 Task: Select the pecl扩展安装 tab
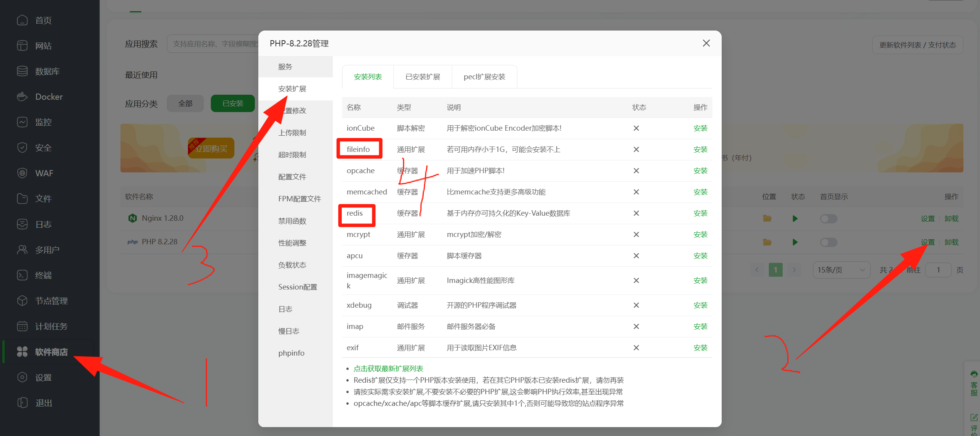(x=484, y=77)
